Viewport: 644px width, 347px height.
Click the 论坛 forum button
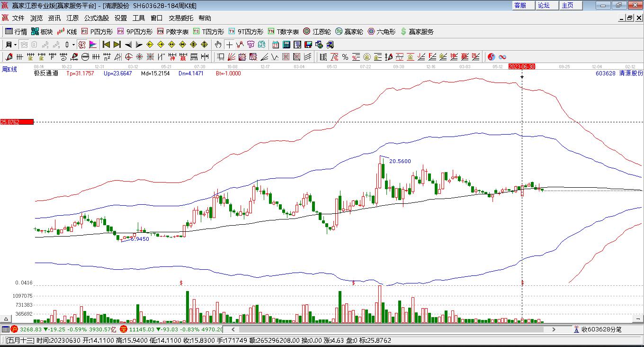click(x=544, y=5)
